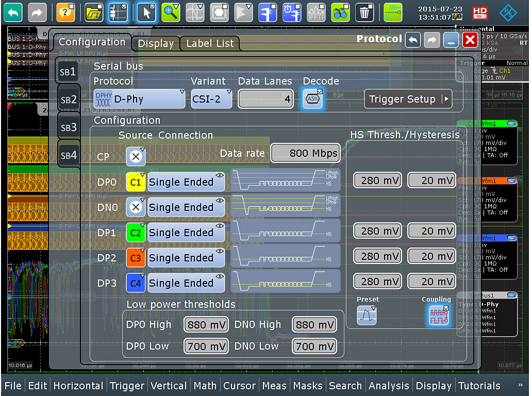Minimize the Ch2Wfm1 signal icon
This screenshot has width=532, height=396.
(x=512, y=124)
